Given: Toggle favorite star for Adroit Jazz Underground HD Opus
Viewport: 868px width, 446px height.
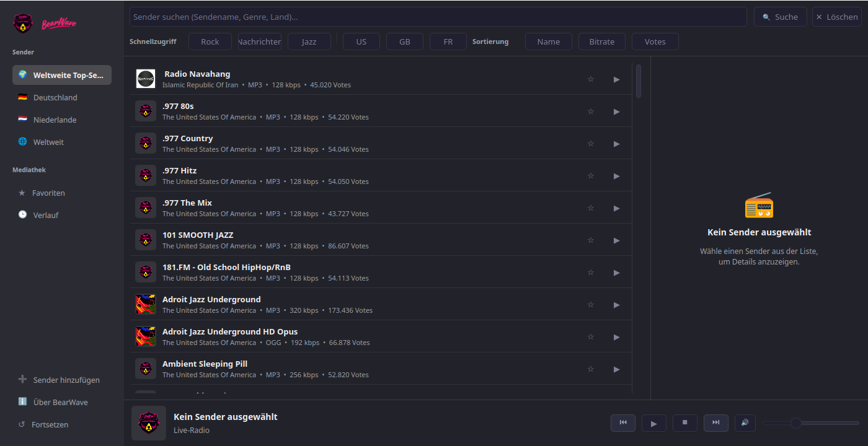Looking at the screenshot, I should (x=591, y=337).
